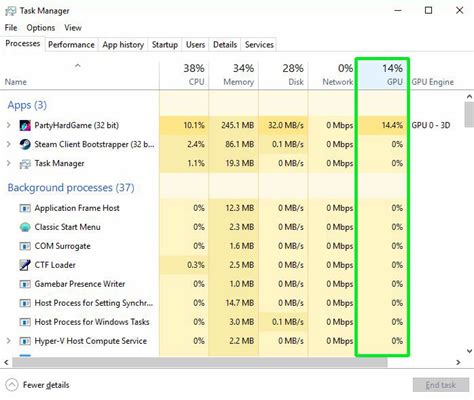Click the Host Process for Setting Synchr... icon
Viewport: 474px width, 400px height.
click(25, 303)
